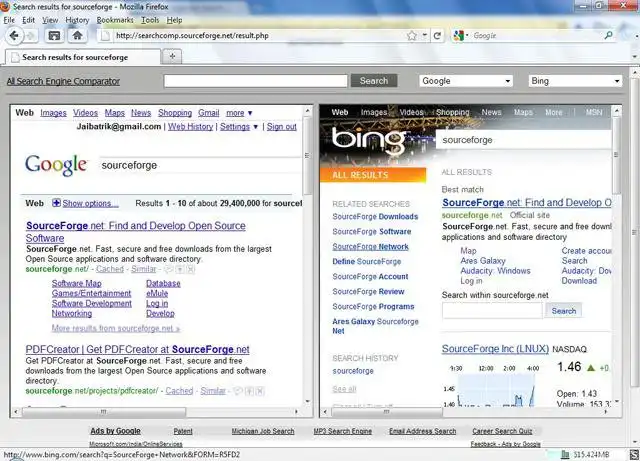Click Search button within sourceforge.net box
640x461 pixels.
pos(564,311)
